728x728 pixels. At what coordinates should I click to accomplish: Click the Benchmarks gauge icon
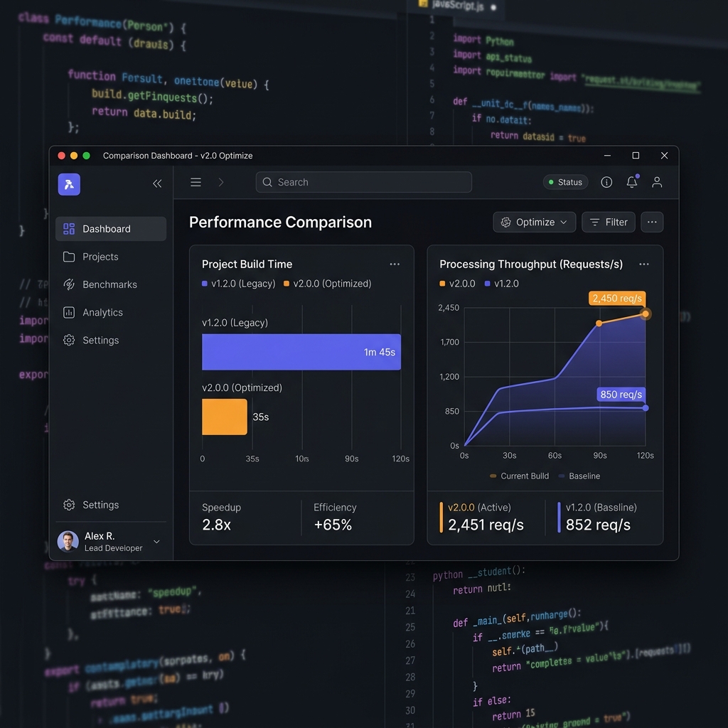tap(69, 284)
